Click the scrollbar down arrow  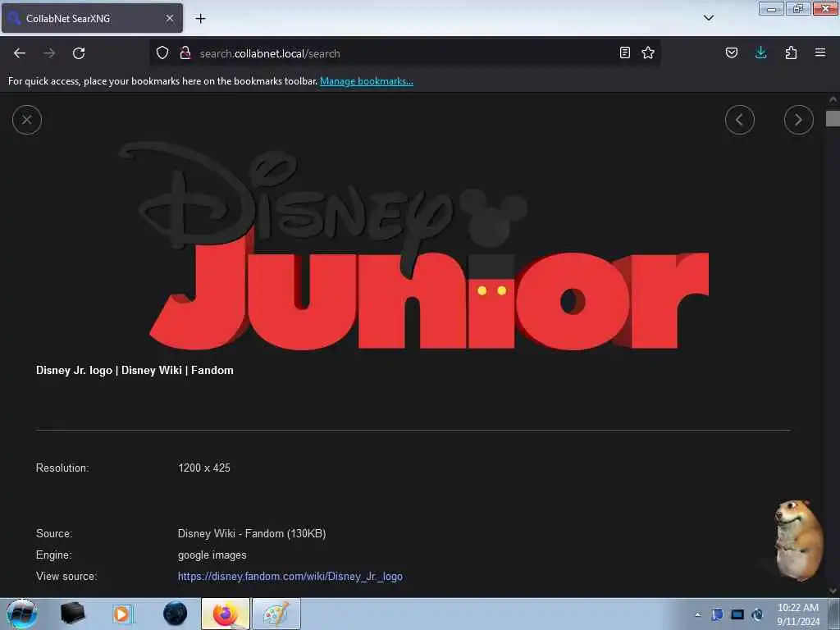click(833, 591)
